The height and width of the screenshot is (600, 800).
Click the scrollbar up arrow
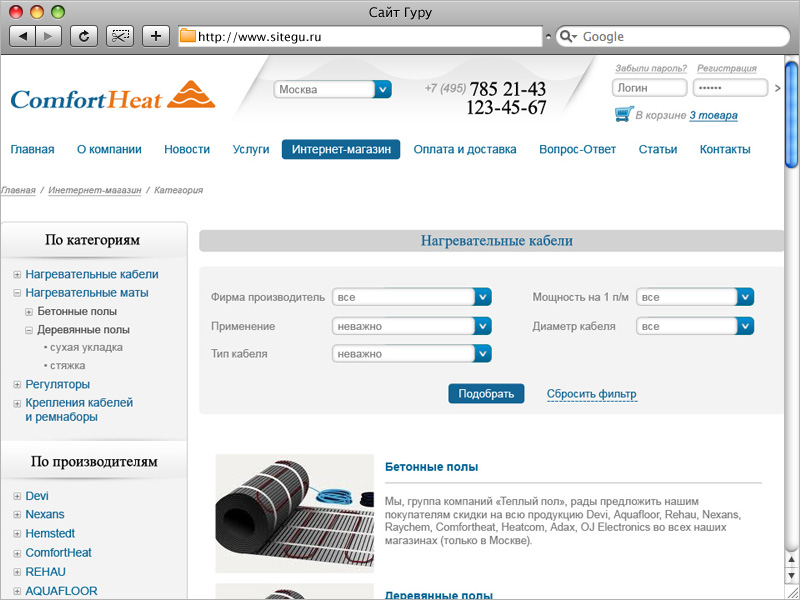792,562
